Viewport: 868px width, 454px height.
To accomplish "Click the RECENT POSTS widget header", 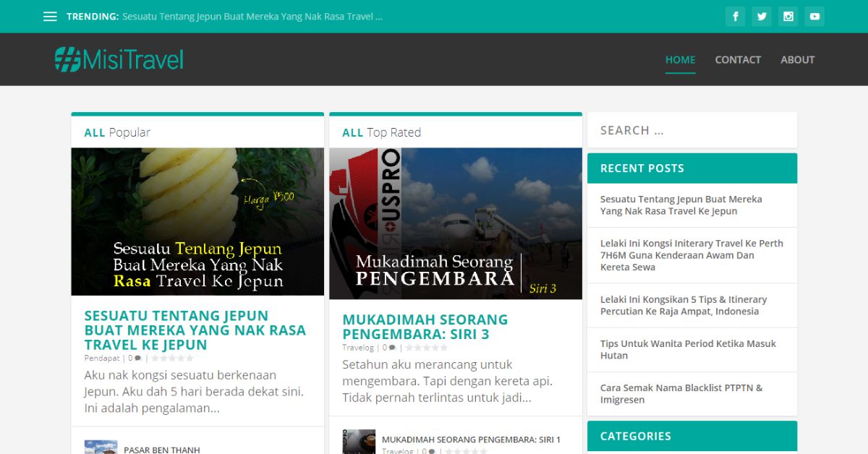I will point(692,168).
